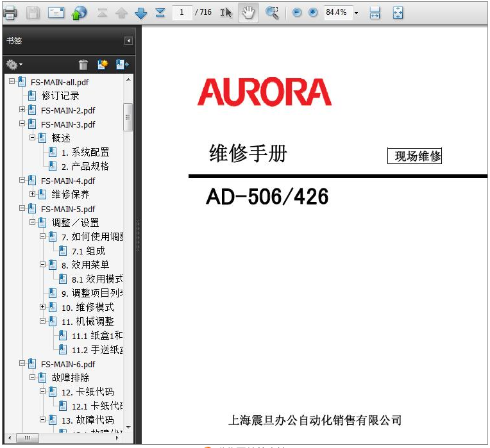
Task: Open 7.1 组成 bookmark
Action: tap(88, 251)
